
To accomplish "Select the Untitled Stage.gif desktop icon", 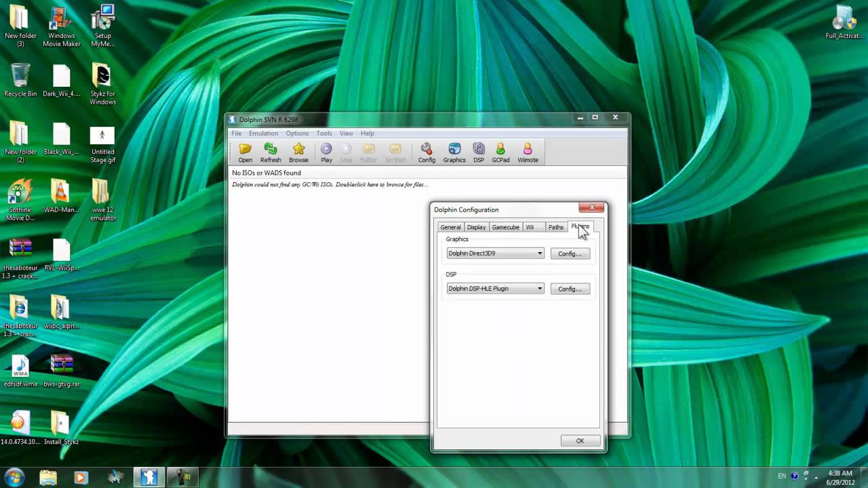I will point(102,143).
